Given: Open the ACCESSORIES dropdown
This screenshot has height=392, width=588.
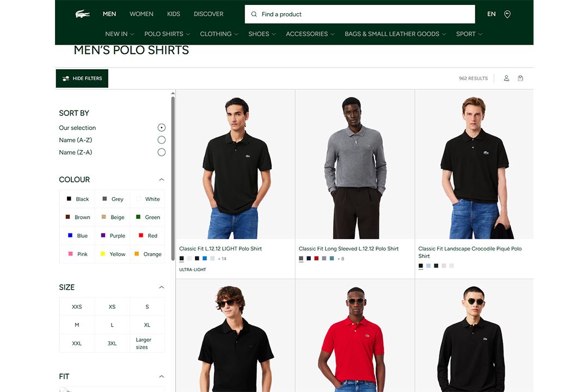Looking at the screenshot, I should (x=310, y=34).
